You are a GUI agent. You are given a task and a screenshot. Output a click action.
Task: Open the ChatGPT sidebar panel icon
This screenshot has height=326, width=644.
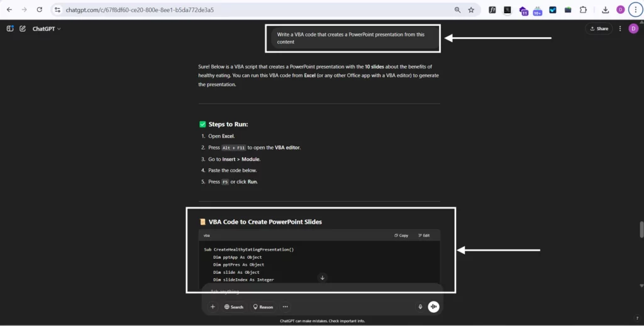tap(10, 29)
